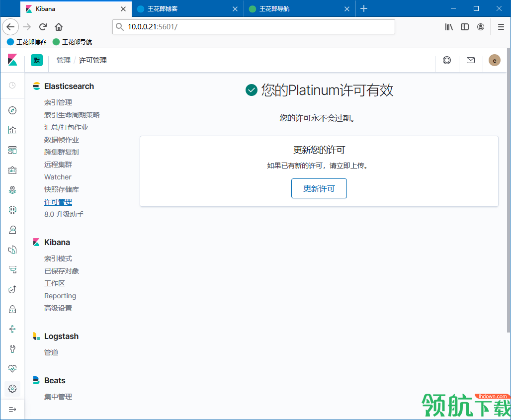Open 已保存对象 link
This screenshot has height=420, width=511.
(x=62, y=271)
